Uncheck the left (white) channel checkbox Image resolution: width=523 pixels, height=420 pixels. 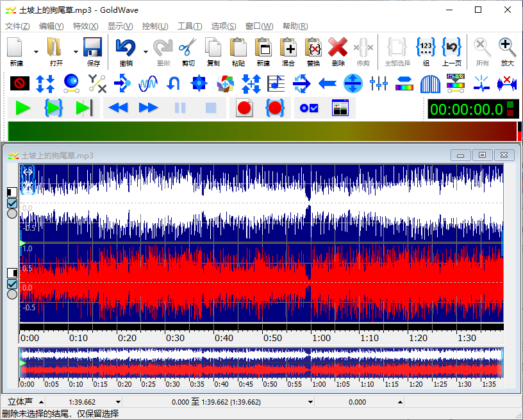pos(12,203)
